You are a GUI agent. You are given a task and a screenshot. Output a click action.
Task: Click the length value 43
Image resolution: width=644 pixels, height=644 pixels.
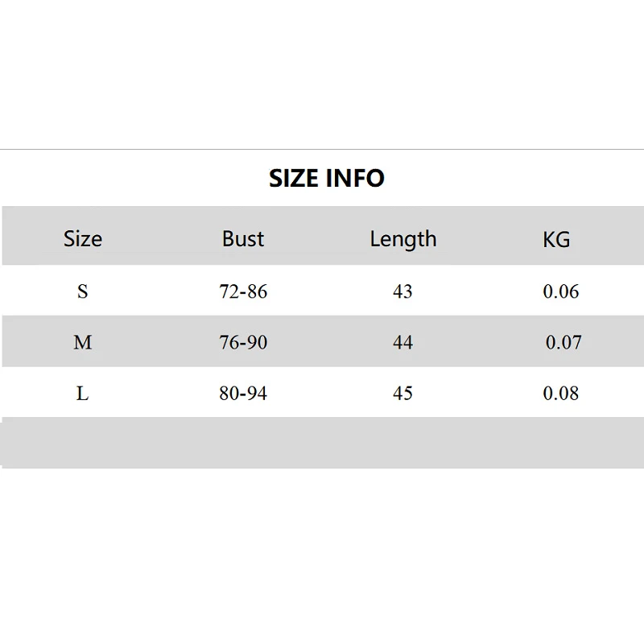click(x=402, y=291)
